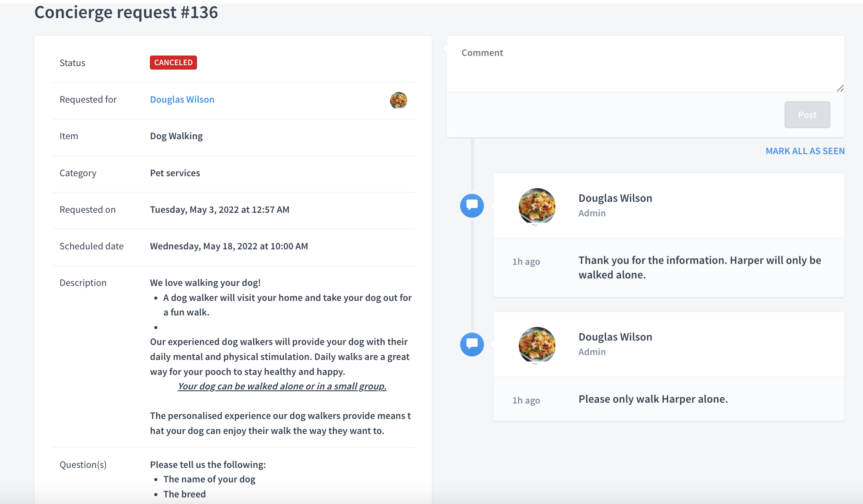
Task: Click 'Tuesday, May 3, 2022 at 12:57 AM'
Action: tap(219, 210)
